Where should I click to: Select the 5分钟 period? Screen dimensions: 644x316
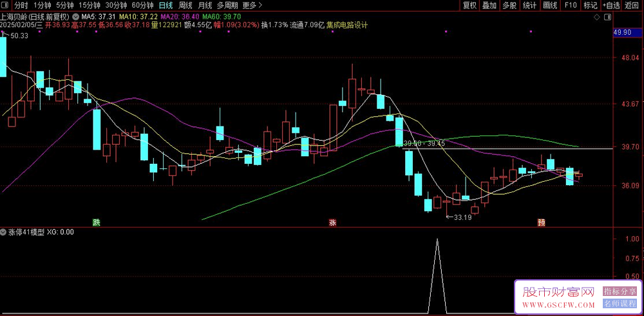coord(65,5)
